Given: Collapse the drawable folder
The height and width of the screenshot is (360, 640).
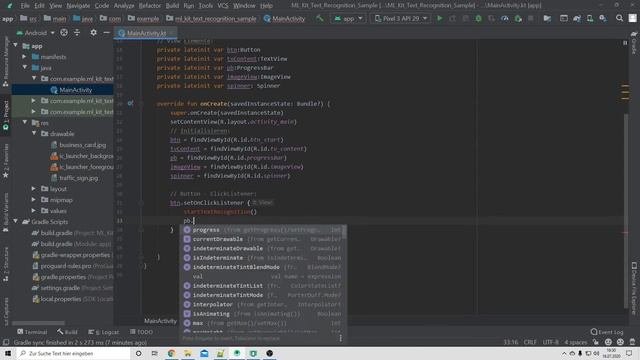Looking at the screenshot, I should pos(34,133).
